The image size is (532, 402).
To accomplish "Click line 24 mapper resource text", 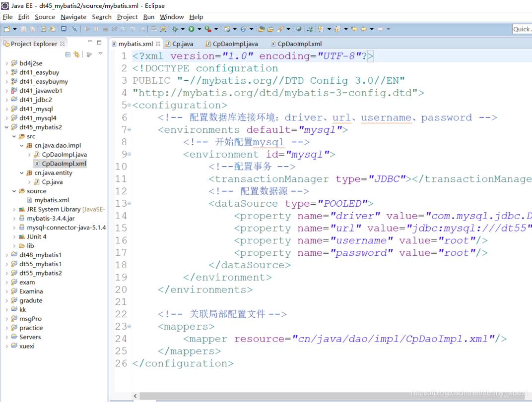I will tap(345, 339).
